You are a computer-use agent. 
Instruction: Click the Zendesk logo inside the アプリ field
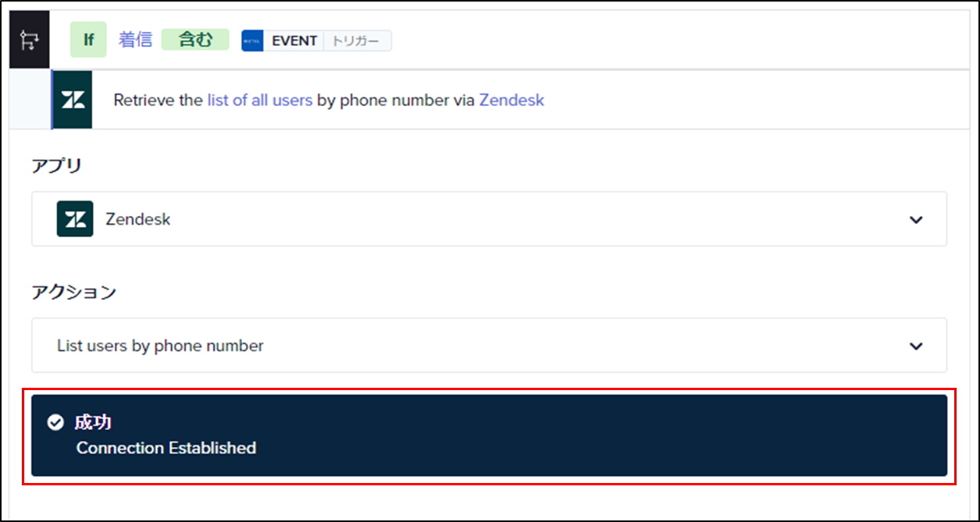75,219
